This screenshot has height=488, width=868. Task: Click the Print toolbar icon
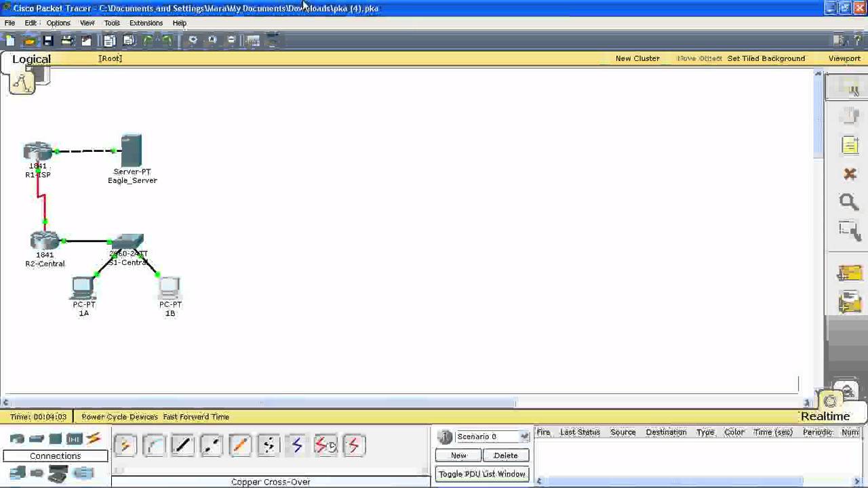(67, 41)
